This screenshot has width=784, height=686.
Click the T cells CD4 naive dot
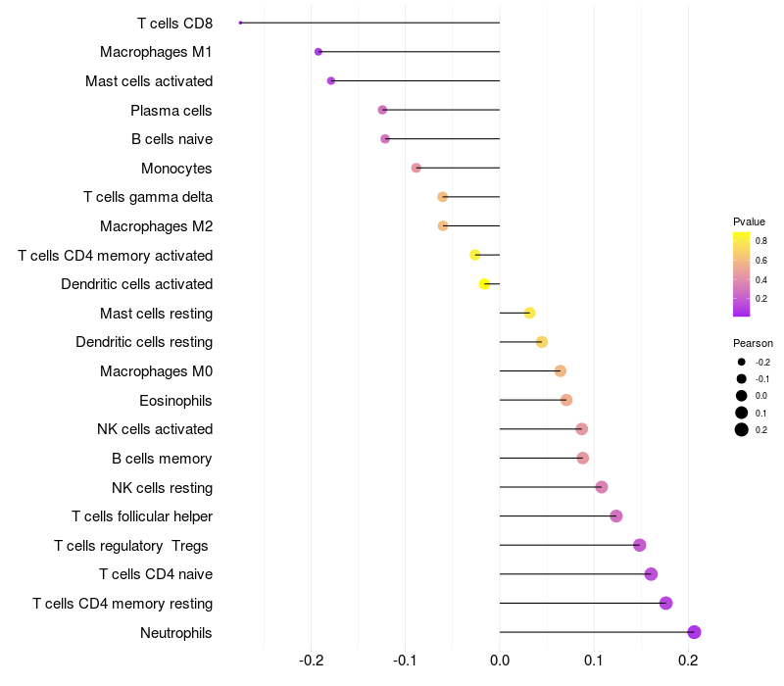[651, 574]
